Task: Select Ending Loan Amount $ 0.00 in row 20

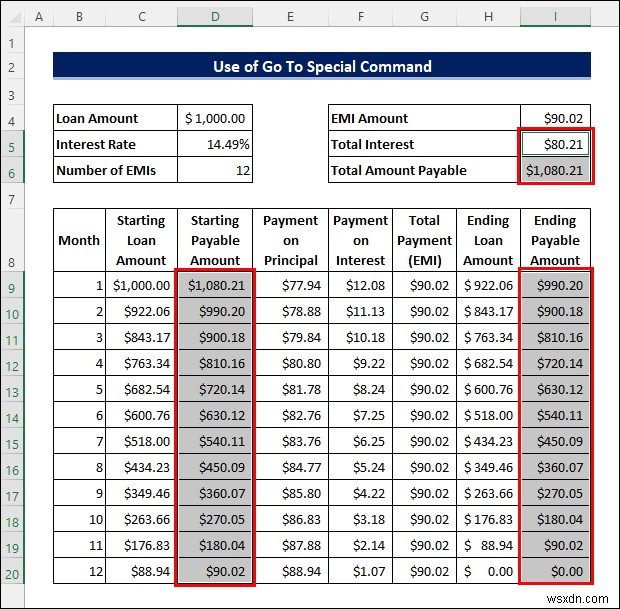Action: click(x=488, y=571)
